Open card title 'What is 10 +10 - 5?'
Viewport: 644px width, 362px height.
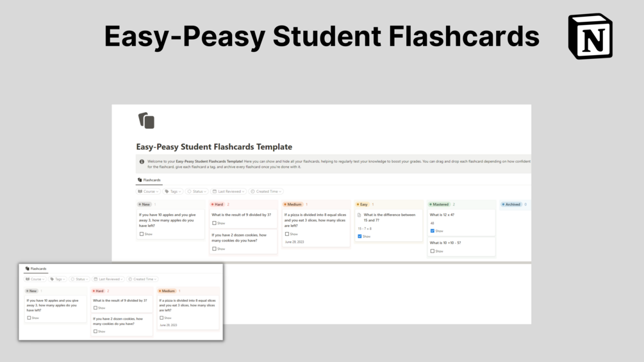coord(445,243)
